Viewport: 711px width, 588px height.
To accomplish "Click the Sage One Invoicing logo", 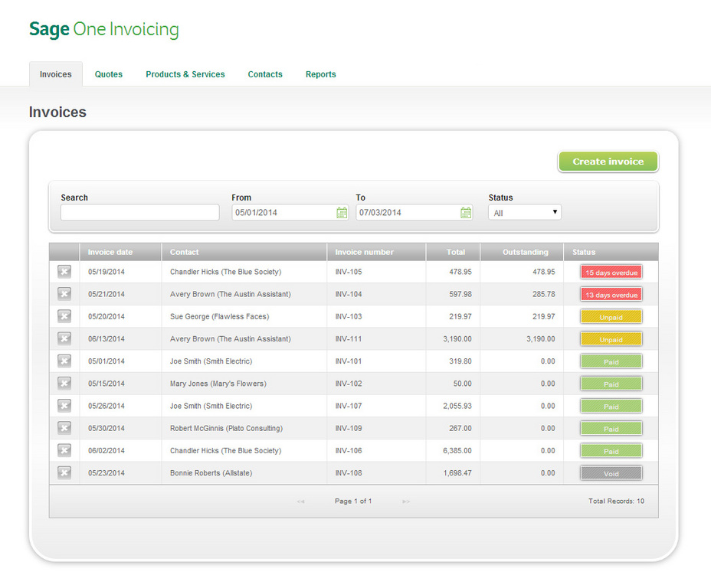I will [x=104, y=29].
